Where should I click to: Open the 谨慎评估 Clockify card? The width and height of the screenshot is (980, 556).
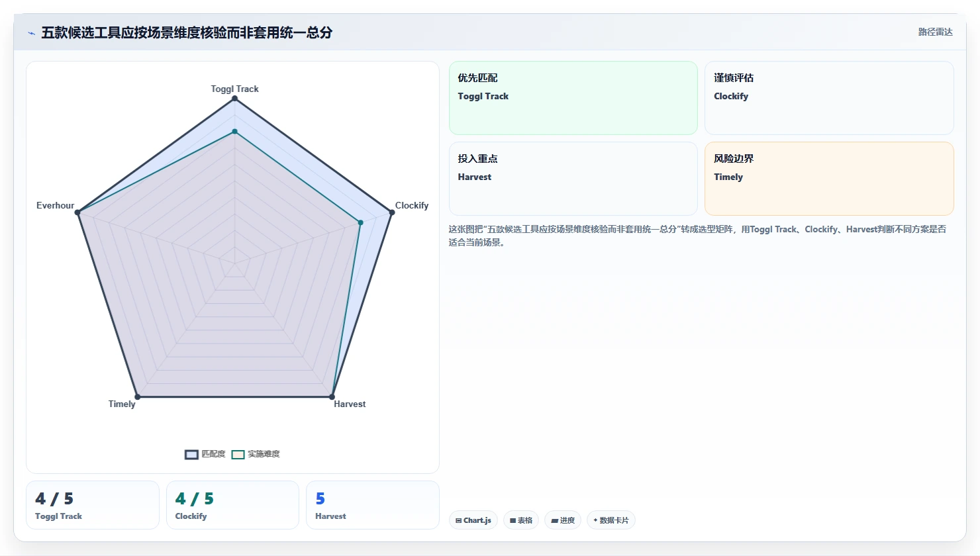pos(829,98)
